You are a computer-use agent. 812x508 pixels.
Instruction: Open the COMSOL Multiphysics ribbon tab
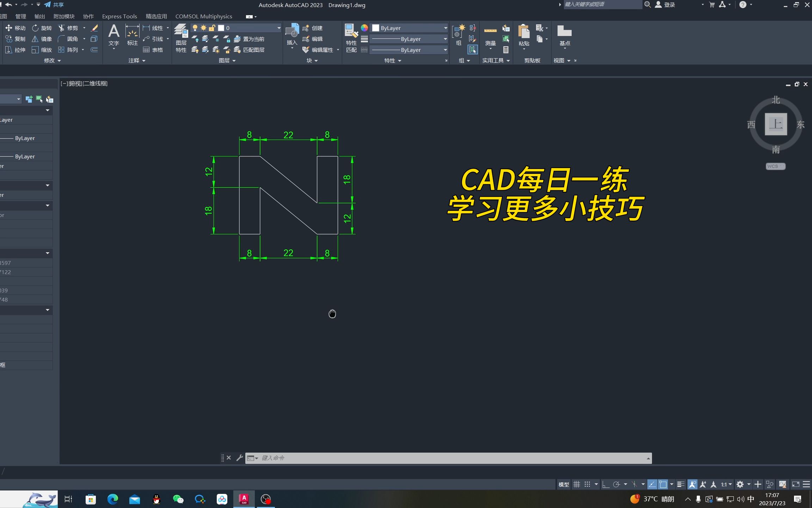pos(204,16)
